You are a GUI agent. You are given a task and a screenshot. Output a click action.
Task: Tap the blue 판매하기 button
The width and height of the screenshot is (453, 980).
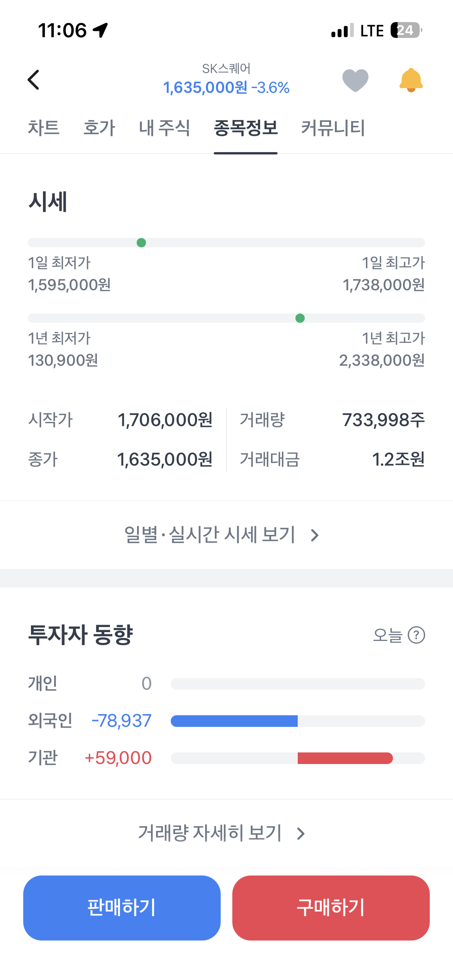coord(122,908)
